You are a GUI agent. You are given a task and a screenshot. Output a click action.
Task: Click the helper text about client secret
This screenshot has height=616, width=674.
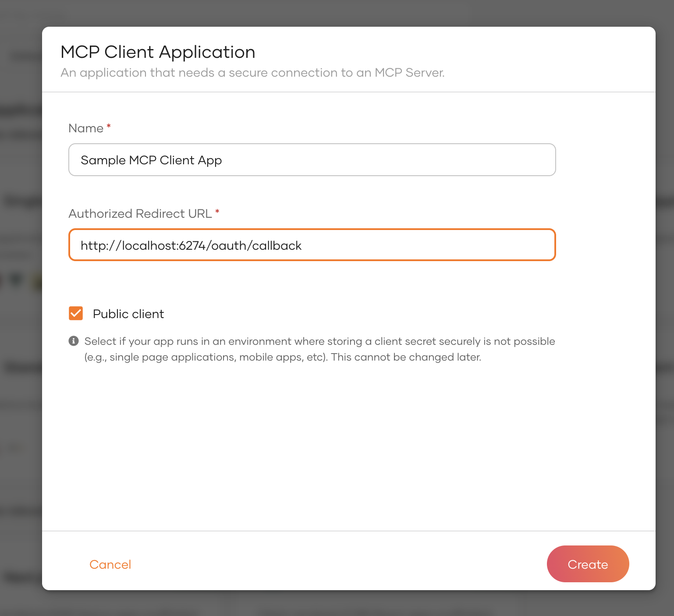point(319,341)
